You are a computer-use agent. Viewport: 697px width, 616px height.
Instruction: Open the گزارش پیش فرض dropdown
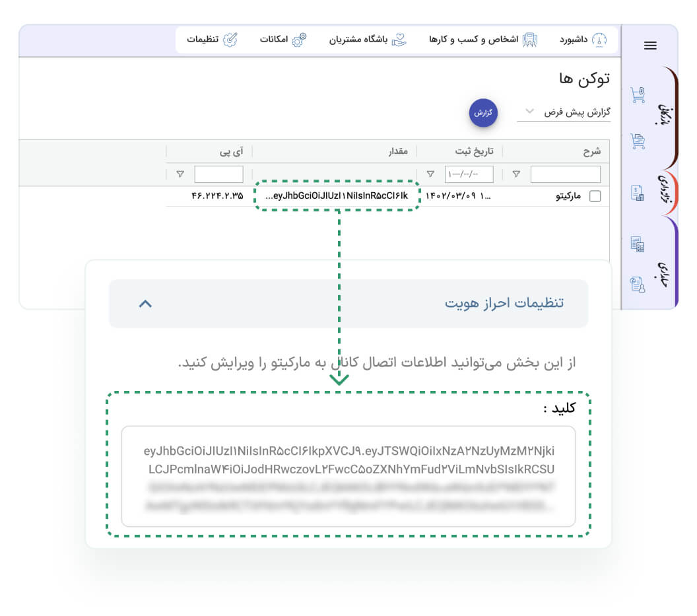564,112
